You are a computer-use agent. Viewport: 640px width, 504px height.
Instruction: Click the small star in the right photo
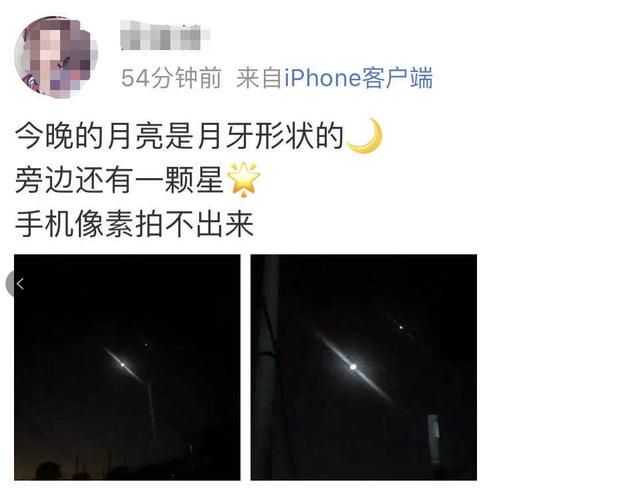(401, 327)
